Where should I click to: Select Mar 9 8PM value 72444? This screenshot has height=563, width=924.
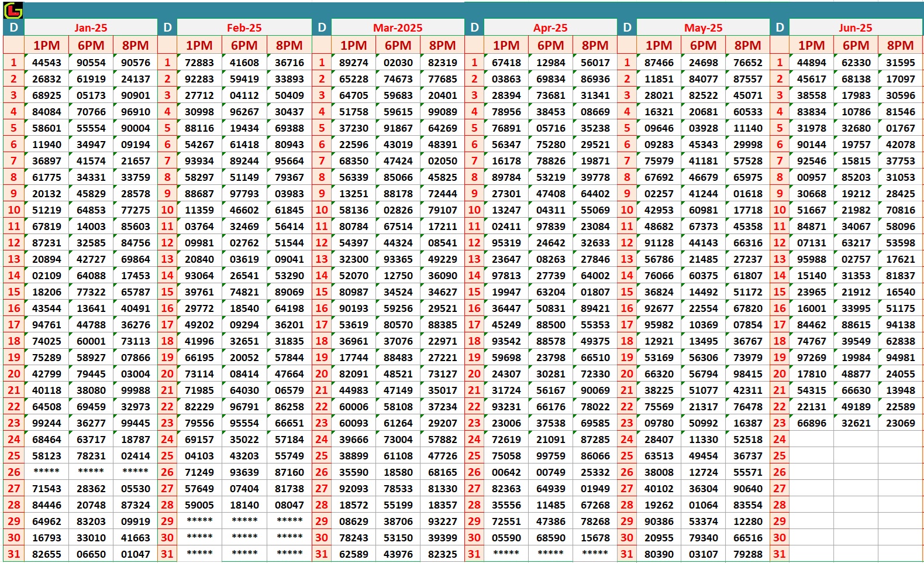click(443, 193)
